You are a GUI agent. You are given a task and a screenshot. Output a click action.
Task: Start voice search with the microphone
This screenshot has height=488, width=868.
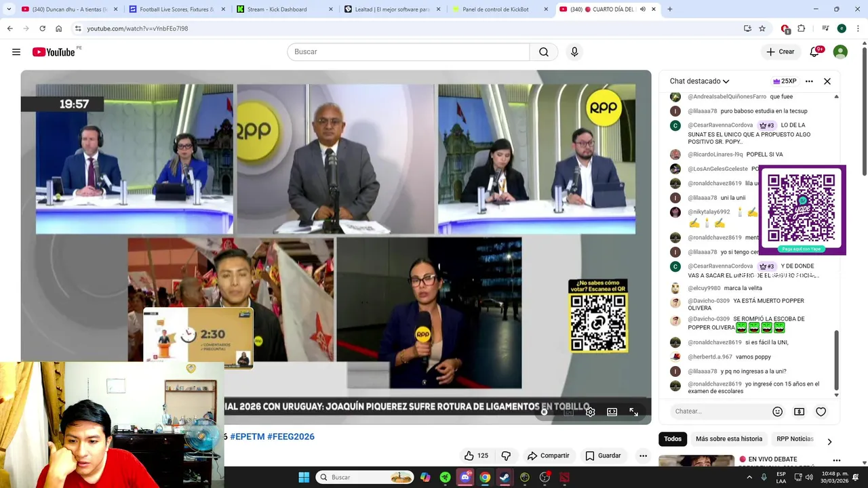[x=574, y=52]
